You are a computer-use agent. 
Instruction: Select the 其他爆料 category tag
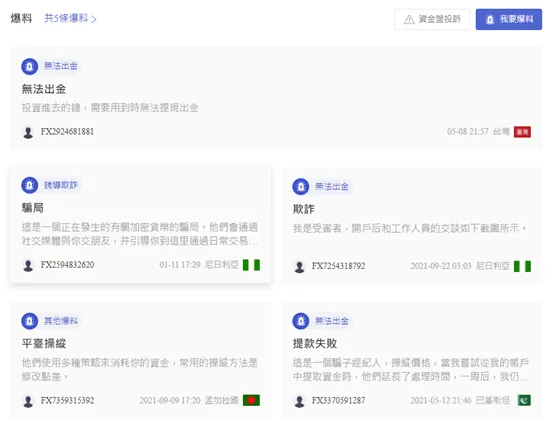61,321
